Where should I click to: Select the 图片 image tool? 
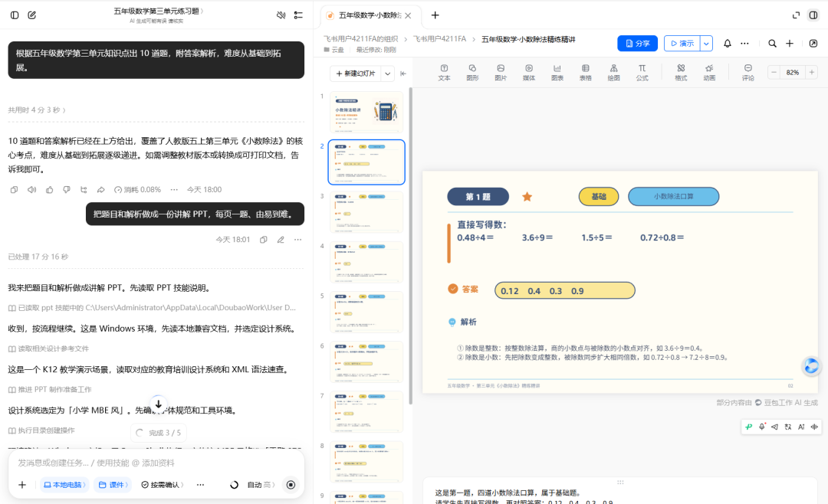pos(501,72)
